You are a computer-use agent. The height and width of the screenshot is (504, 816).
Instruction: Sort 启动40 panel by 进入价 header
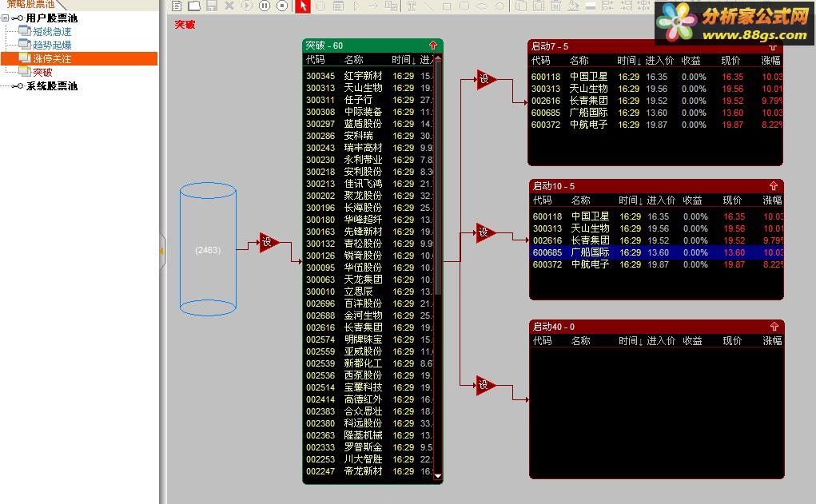[x=660, y=340]
